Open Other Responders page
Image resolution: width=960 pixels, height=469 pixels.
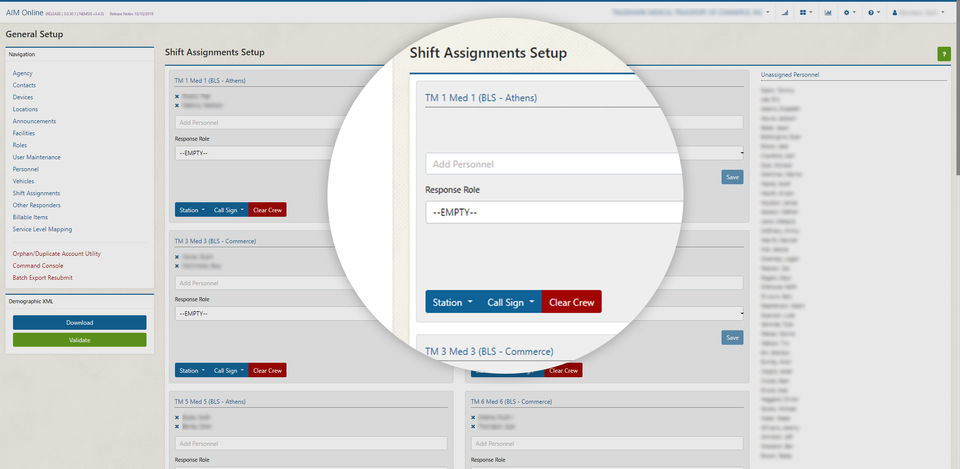[37, 205]
